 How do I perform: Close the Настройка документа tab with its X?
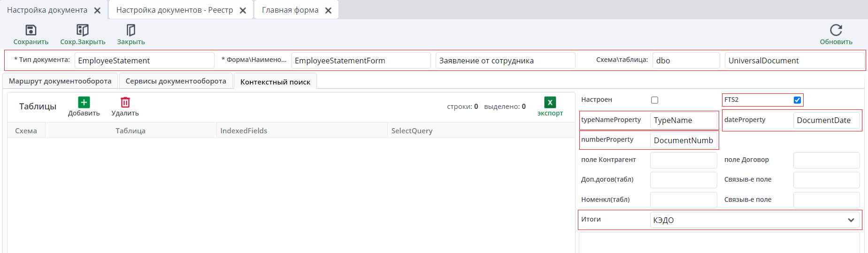97,10
